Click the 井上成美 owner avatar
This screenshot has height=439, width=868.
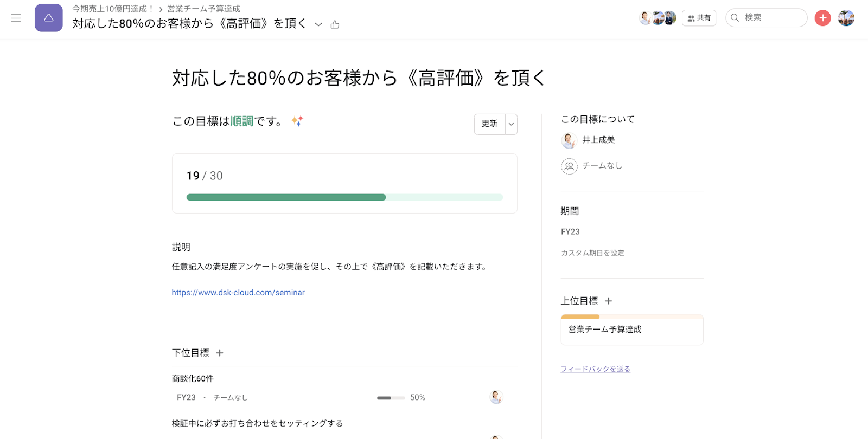point(569,140)
